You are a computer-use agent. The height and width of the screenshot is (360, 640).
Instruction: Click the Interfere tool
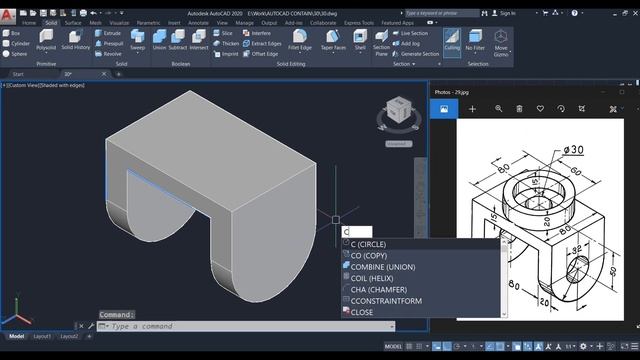pos(257,33)
